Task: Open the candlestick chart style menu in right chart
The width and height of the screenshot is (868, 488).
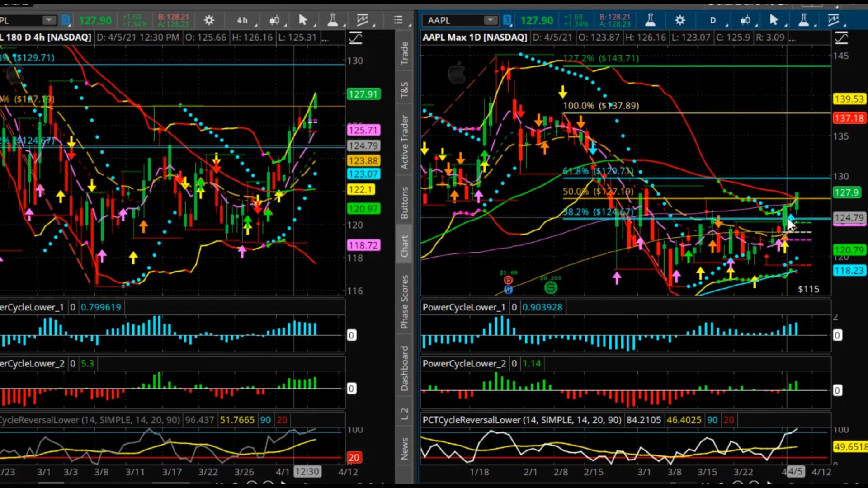Action: click(x=745, y=20)
